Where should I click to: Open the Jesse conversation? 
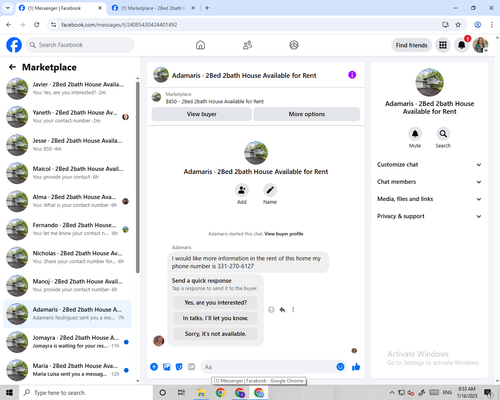(x=67, y=145)
